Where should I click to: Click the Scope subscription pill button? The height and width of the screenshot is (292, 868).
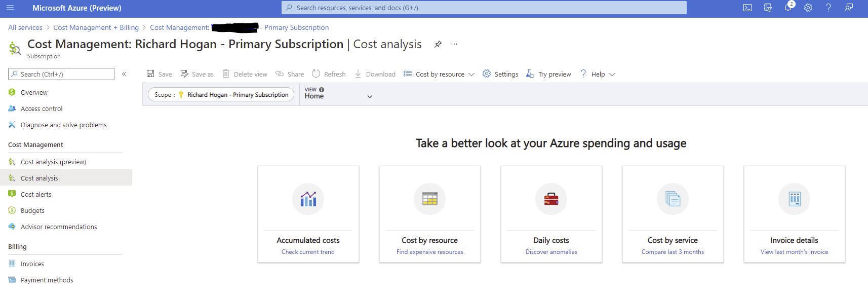(221, 95)
